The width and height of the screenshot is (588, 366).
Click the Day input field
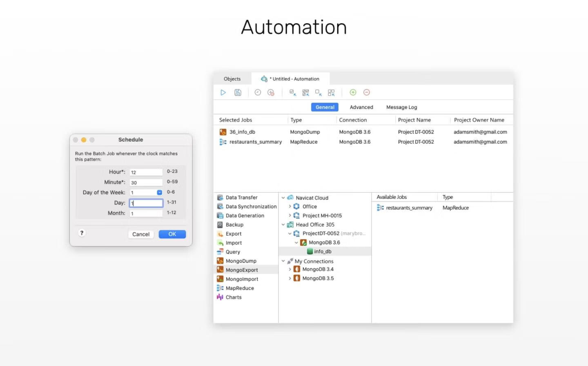[x=146, y=203]
